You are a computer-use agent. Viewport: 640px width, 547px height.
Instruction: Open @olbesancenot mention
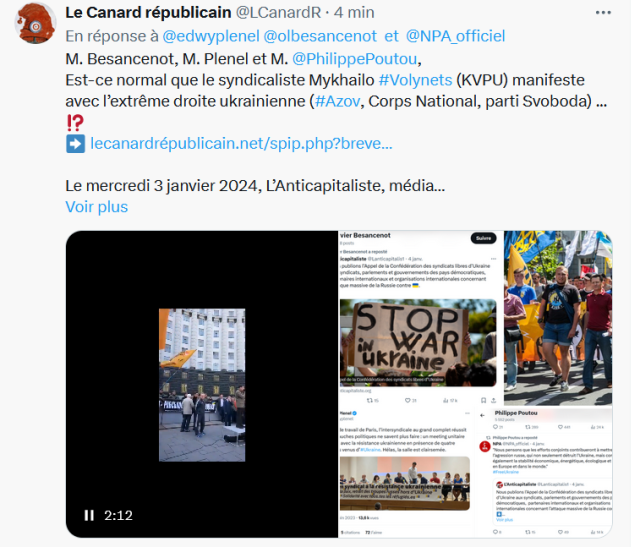tap(320, 36)
